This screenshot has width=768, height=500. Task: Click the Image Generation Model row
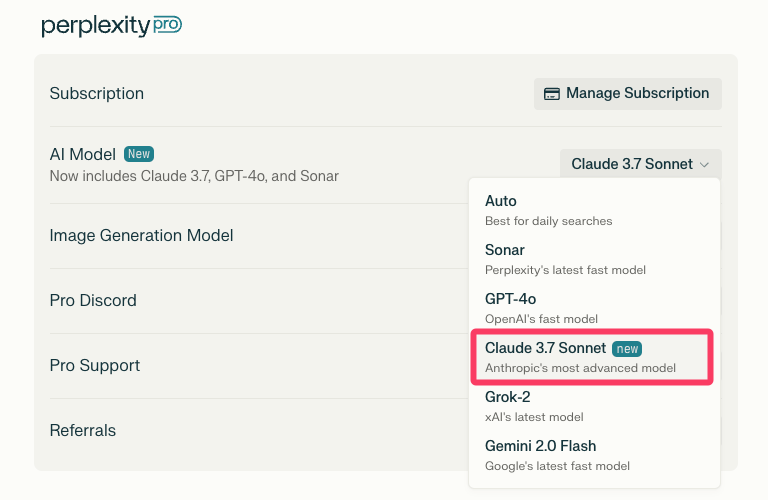pyautogui.click(x=141, y=235)
